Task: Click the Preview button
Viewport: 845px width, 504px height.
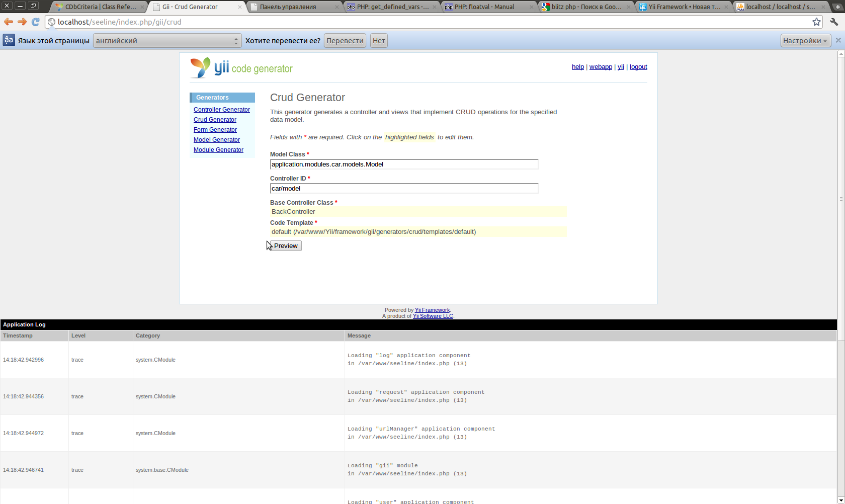Action: coord(286,245)
